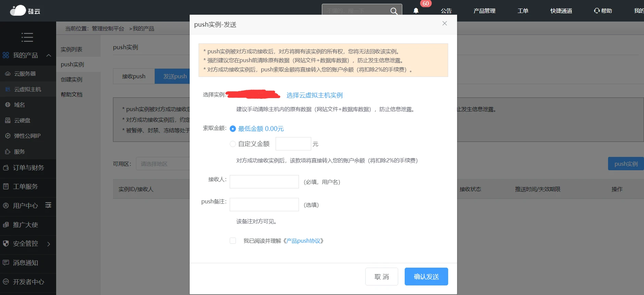Click 确认发送 button

(x=426, y=277)
